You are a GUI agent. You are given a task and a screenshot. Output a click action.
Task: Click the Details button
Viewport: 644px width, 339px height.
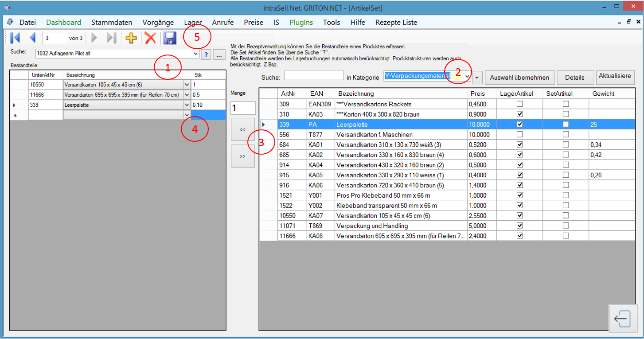point(575,77)
